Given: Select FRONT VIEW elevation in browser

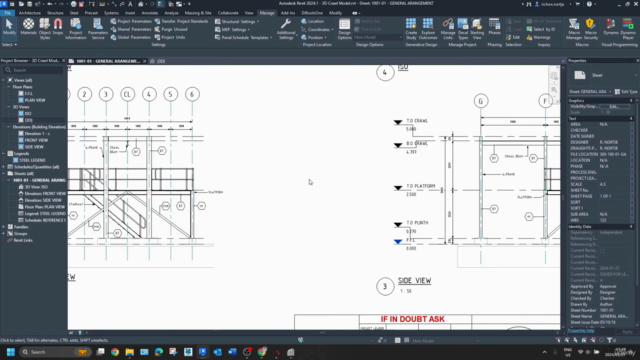Looking at the screenshot, I should (36, 140).
